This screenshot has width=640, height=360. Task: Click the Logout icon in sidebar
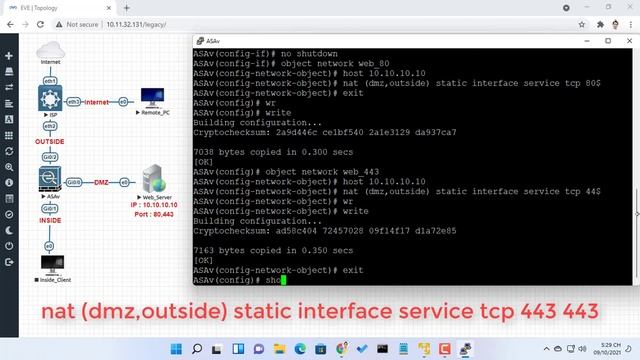point(9,262)
